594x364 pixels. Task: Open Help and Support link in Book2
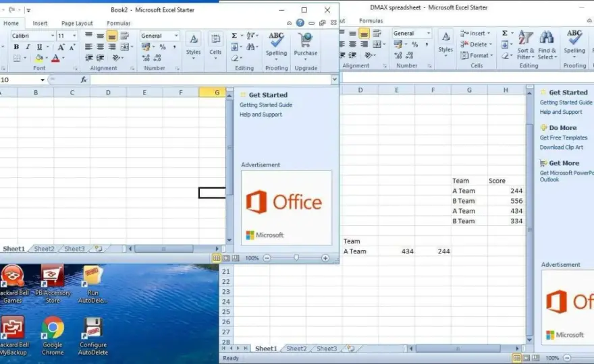[261, 115]
